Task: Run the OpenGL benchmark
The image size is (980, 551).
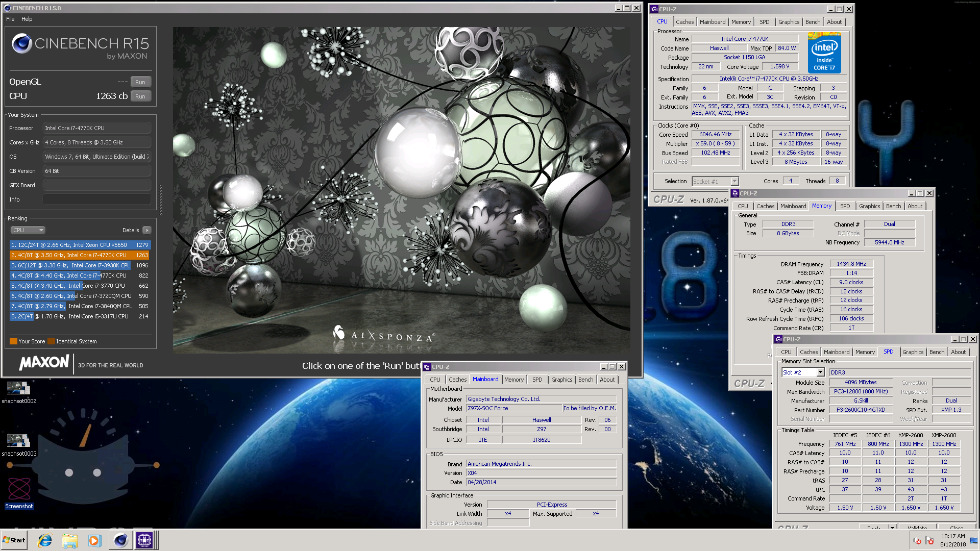Action: pos(140,82)
